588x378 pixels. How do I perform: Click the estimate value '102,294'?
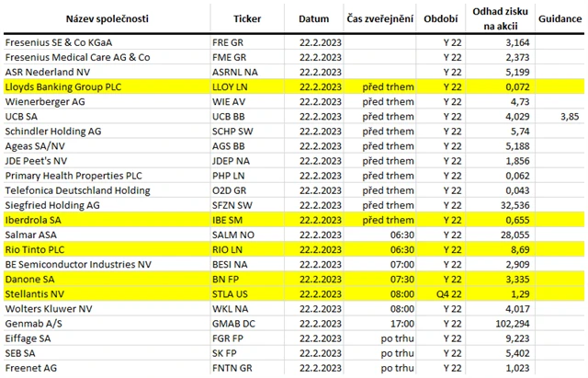513,324
